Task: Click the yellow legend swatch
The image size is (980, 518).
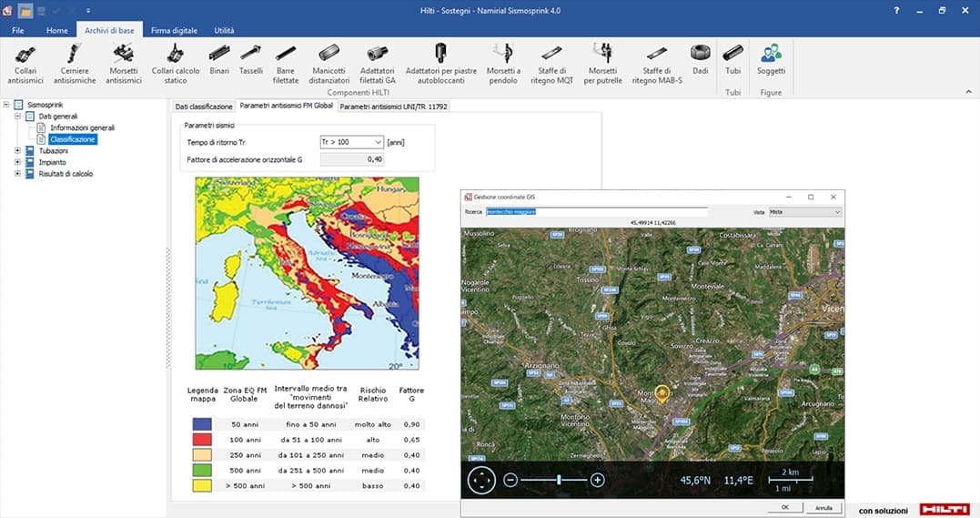Action: (202, 485)
